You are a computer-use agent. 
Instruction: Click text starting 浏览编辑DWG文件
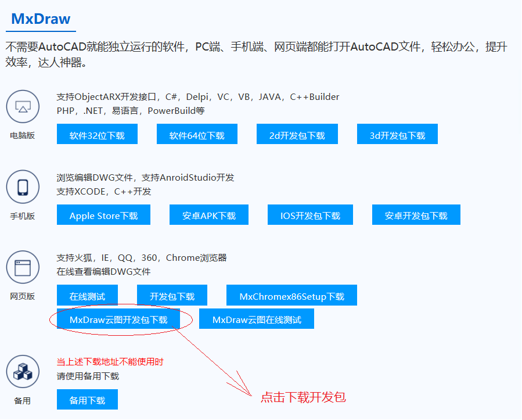pyautogui.click(x=145, y=178)
